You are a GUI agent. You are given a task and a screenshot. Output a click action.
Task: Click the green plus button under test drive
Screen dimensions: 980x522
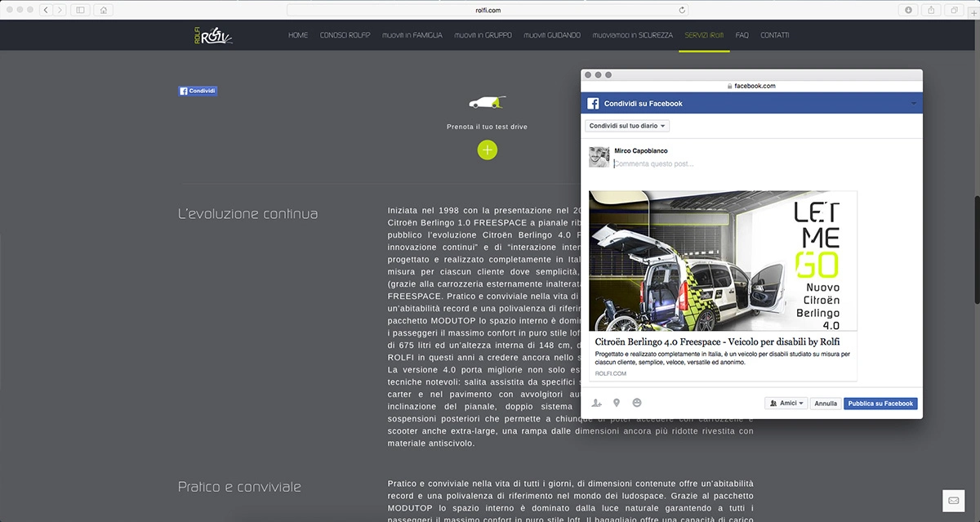tap(488, 149)
